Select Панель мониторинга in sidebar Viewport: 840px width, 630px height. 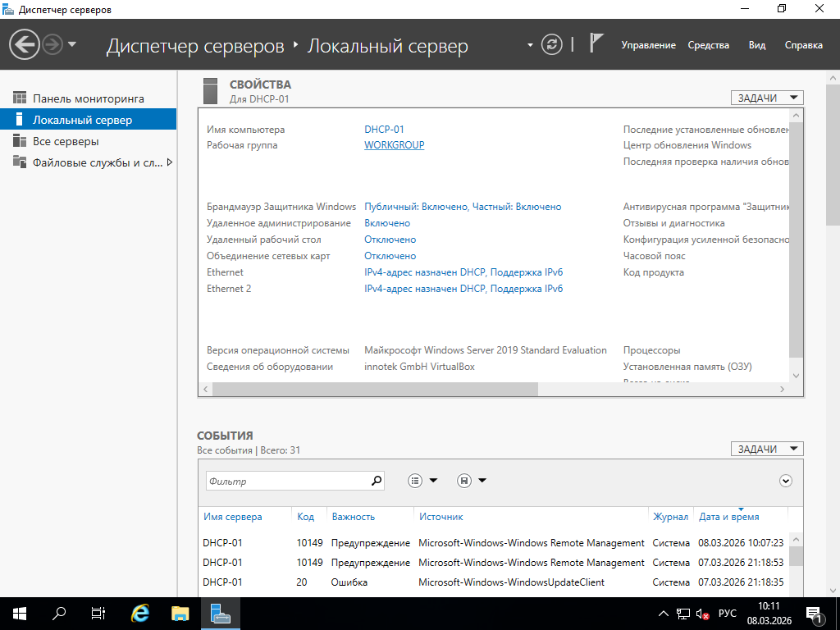(88, 98)
